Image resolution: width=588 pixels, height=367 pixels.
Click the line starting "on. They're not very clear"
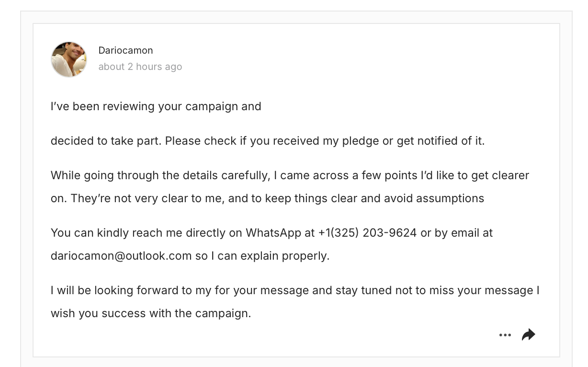(x=267, y=198)
